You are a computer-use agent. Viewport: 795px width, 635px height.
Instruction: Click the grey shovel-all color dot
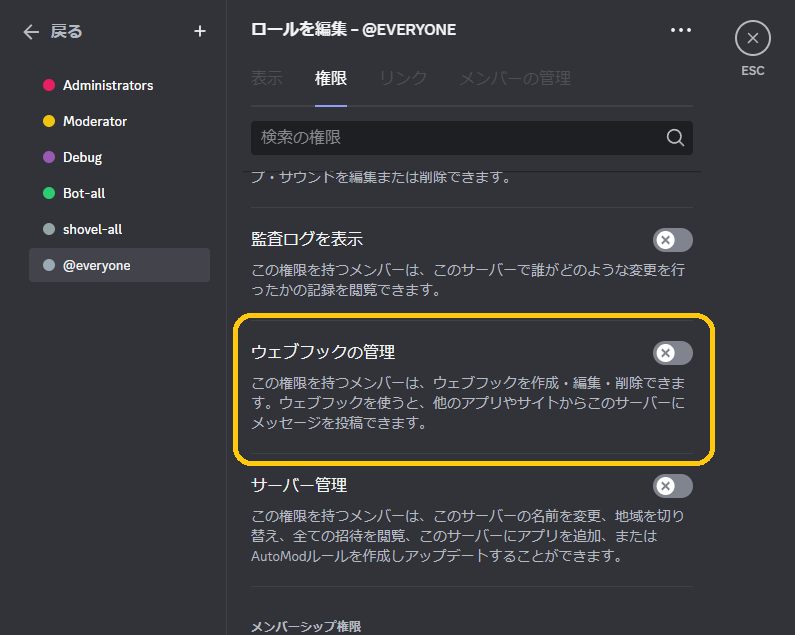(49, 229)
